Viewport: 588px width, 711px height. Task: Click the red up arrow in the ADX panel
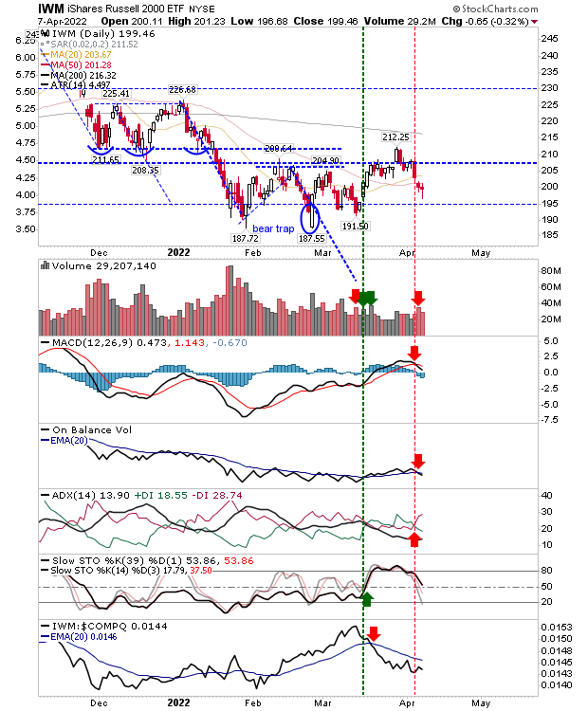click(x=414, y=539)
